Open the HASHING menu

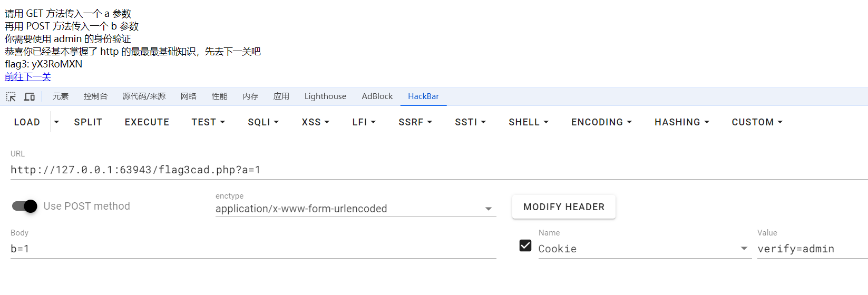click(681, 122)
